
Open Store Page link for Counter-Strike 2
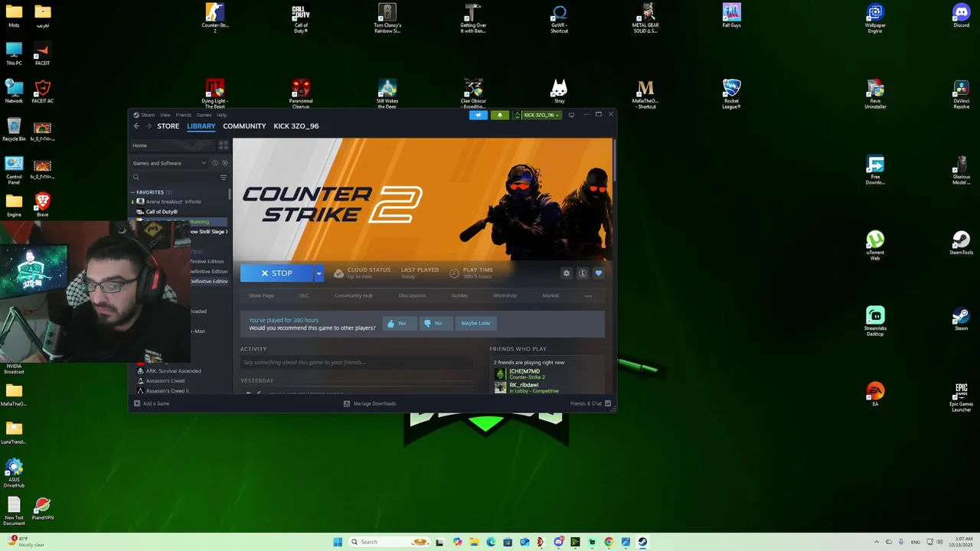(x=261, y=295)
